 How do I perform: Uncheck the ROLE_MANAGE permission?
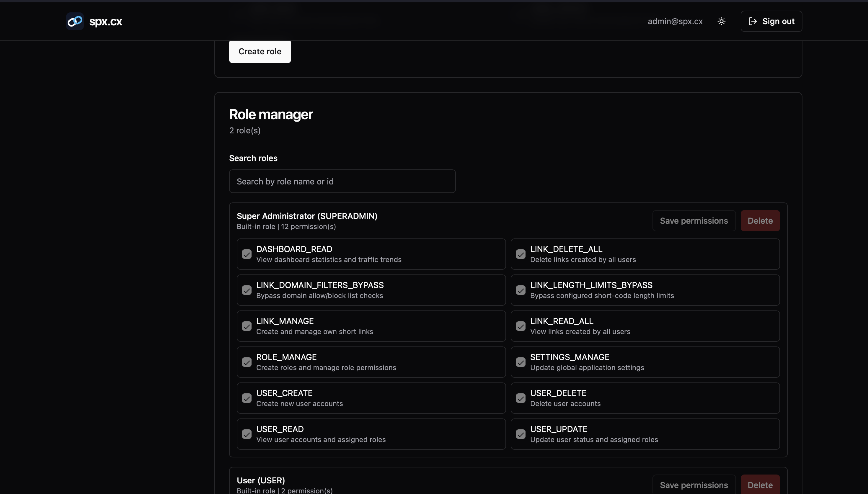click(247, 362)
